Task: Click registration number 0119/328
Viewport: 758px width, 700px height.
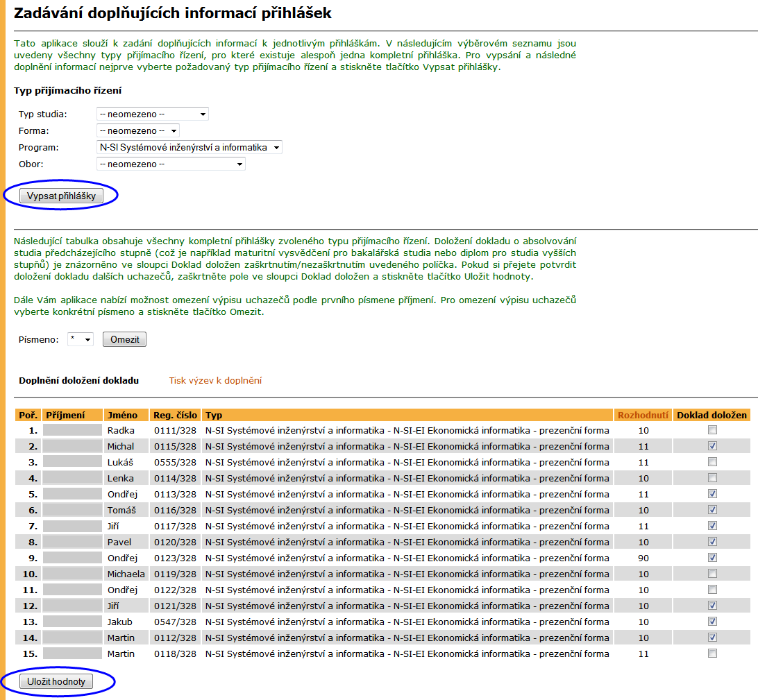Action: tap(175, 574)
